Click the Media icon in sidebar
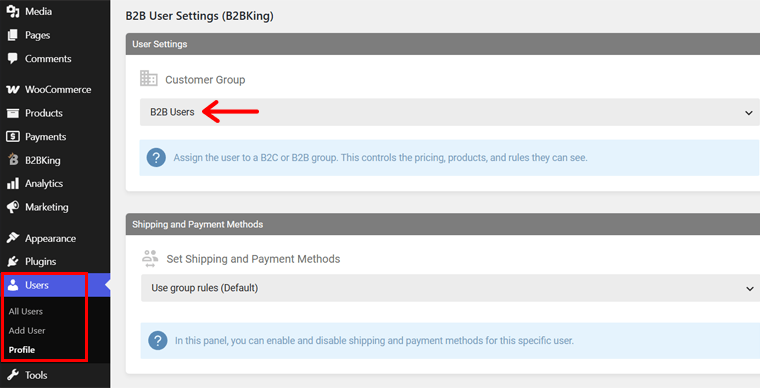Viewport: 760px width, 388px height. pyautogui.click(x=13, y=12)
